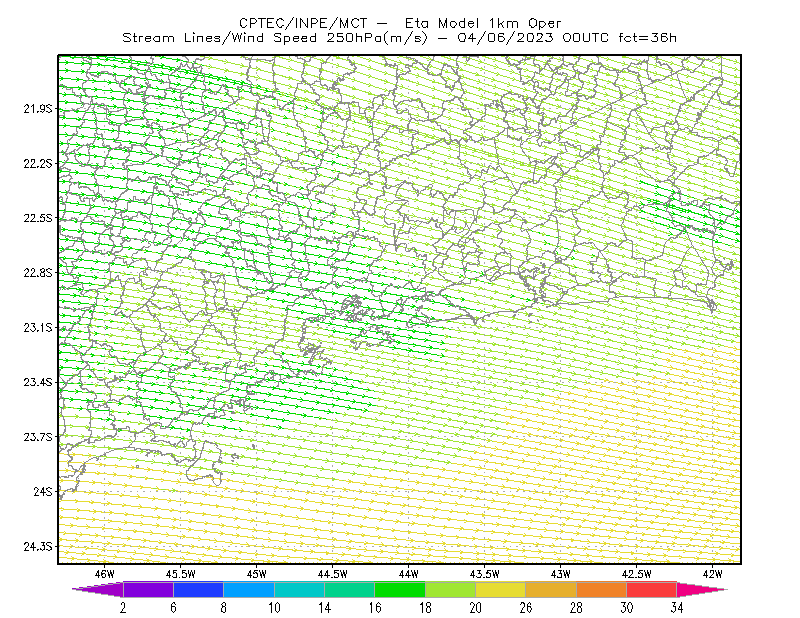
Task: Select the light blue 8–10 legend segment
Action: coord(248,589)
